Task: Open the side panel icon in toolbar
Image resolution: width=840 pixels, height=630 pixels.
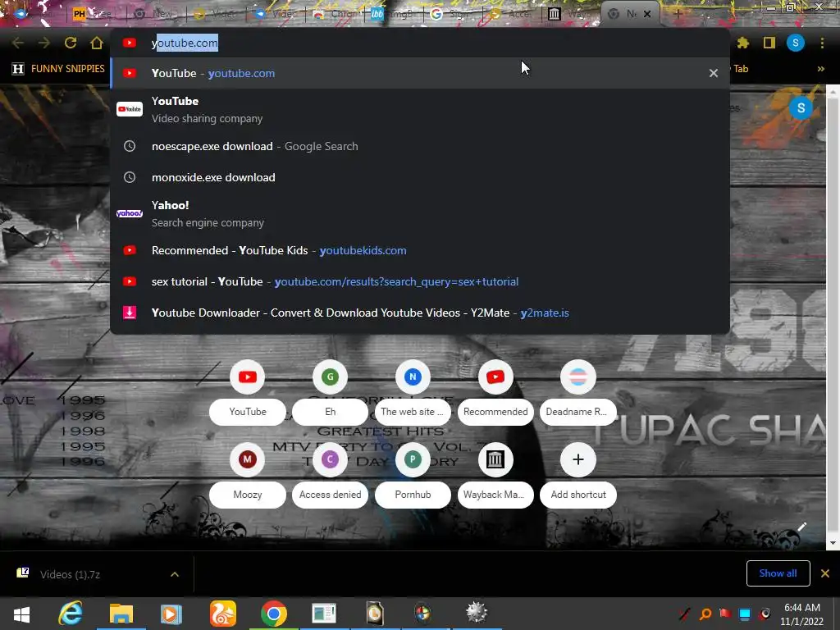Action: pyautogui.click(x=769, y=43)
